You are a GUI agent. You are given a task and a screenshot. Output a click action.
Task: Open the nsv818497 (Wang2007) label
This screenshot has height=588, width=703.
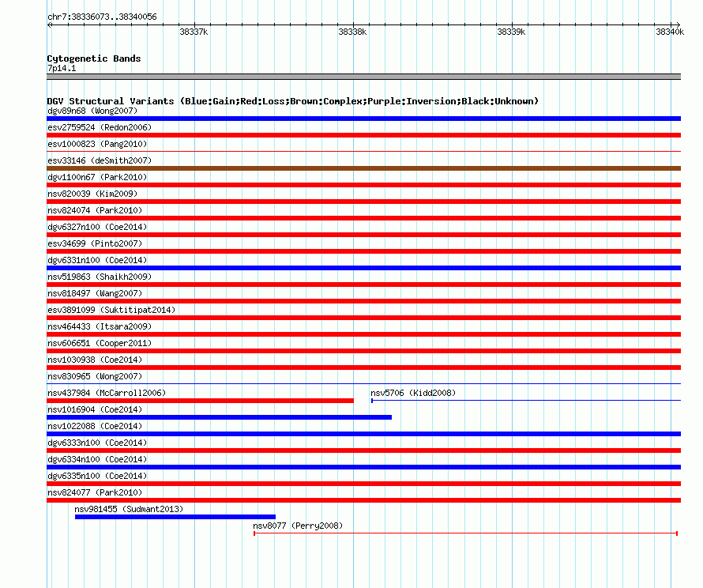coord(95,293)
